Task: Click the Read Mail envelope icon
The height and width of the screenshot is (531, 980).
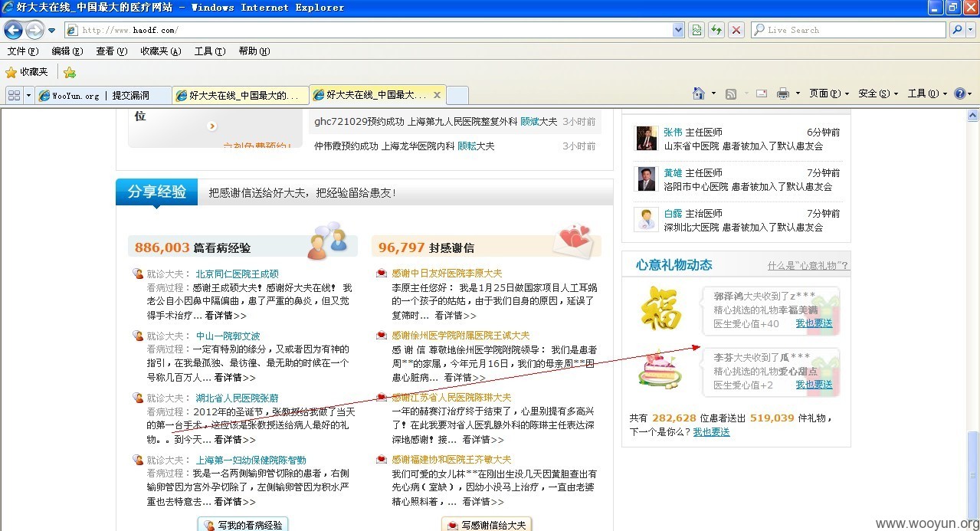Action: pyautogui.click(x=762, y=93)
